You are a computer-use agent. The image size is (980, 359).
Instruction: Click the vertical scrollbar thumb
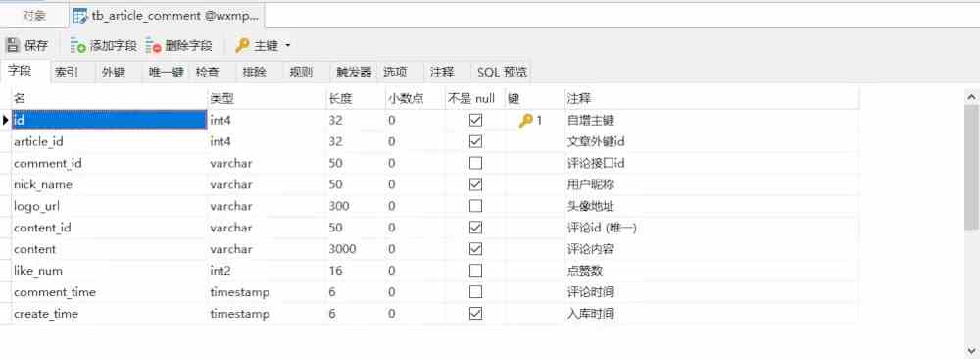pos(972,168)
